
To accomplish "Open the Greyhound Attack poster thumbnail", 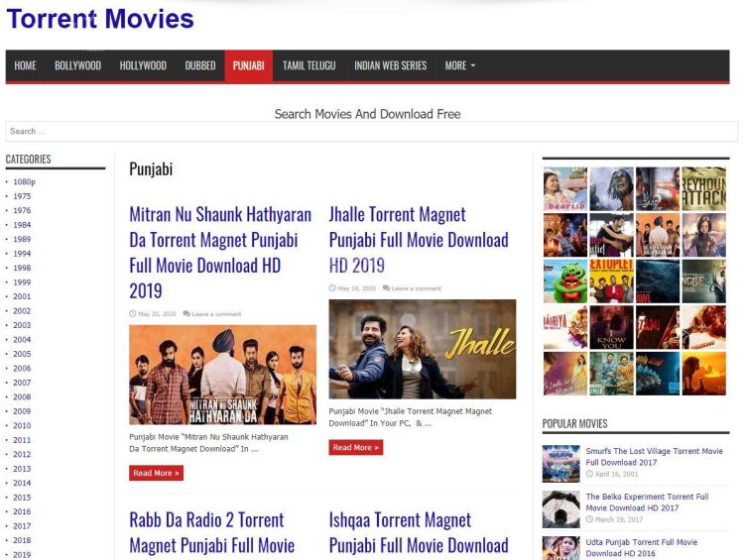I will coord(703,188).
